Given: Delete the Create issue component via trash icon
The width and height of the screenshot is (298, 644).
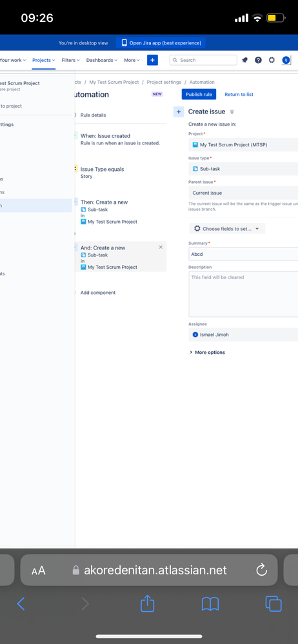Looking at the screenshot, I should tap(232, 112).
